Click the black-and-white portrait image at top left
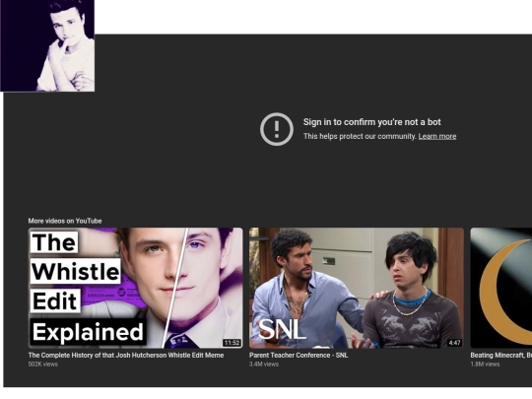Screen dimensions: 532x399 point(47,45)
